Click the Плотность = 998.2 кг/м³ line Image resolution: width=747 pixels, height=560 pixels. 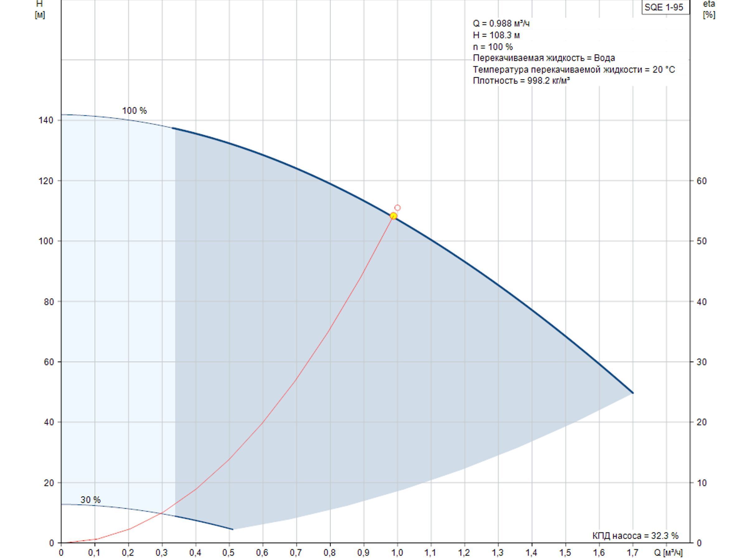click(x=521, y=81)
